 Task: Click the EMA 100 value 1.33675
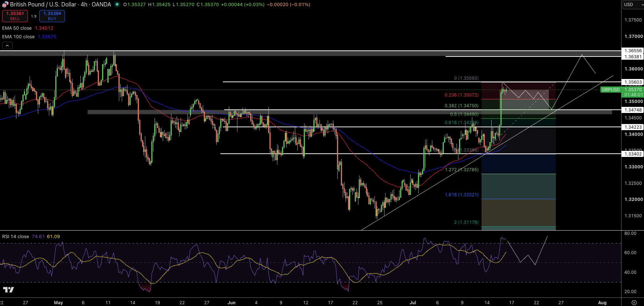[x=47, y=37]
